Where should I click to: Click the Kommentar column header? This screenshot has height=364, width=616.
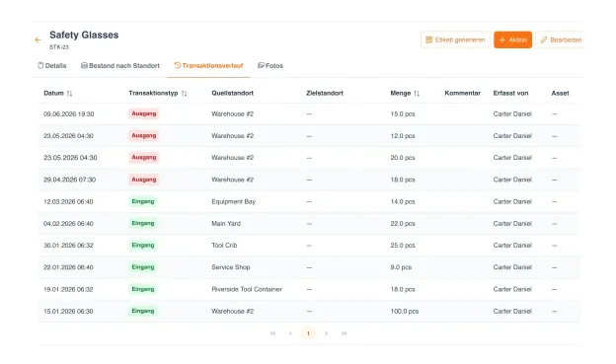point(462,93)
